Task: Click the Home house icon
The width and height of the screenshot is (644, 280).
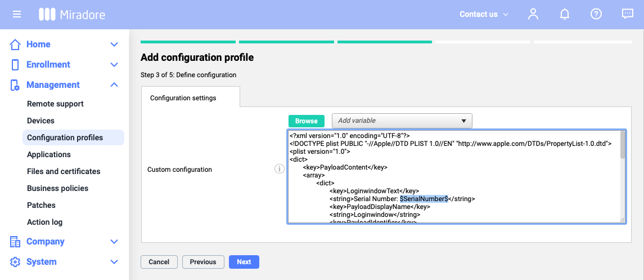Action: 15,45
